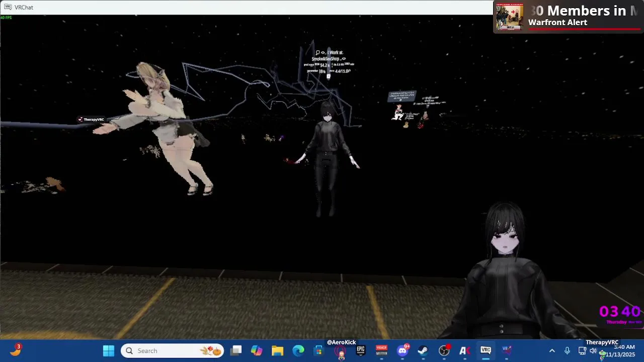The width and height of the screenshot is (644, 362).
Task: Open the blue VR app taskbar icon
Action: click(x=506, y=350)
